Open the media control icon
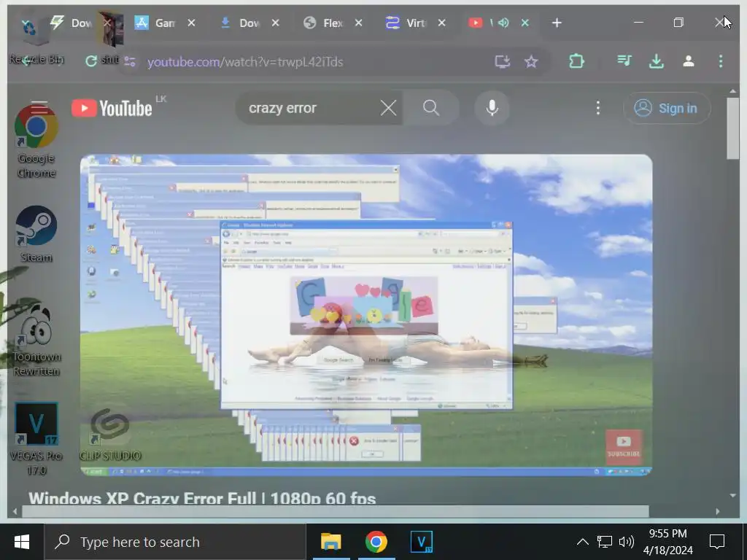The width and height of the screenshot is (747, 560). pyautogui.click(x=624, y=61)
